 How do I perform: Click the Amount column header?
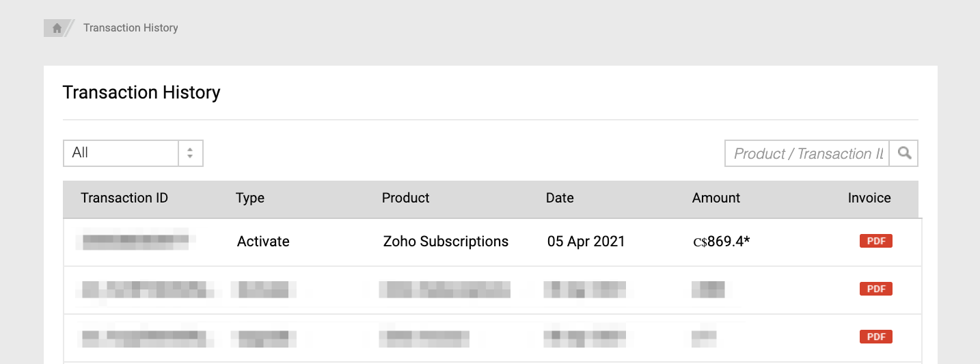(716, 198)
